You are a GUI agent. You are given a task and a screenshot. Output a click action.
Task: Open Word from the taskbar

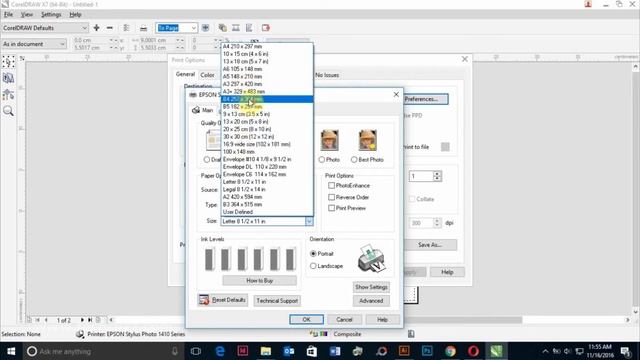point(335,351)
